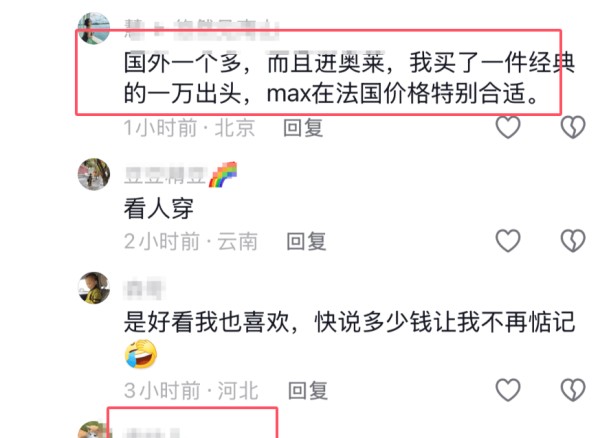Screen dimensions: 600x438
Task: Open the Hebei commenter's child avatar
Action: [x=94, y=288]
